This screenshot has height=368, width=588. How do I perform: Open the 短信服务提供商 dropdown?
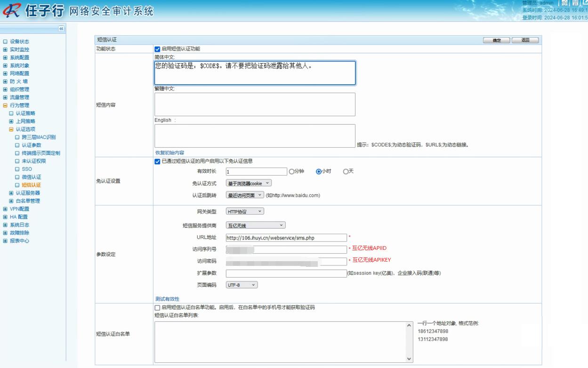point(256,226)
